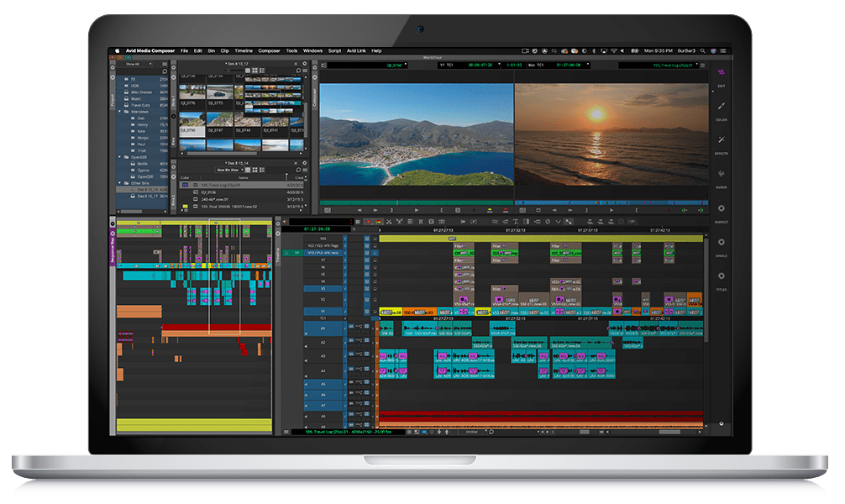845x504 pixels.
Task: Open the Composer menu
Action: pos(269,50)
